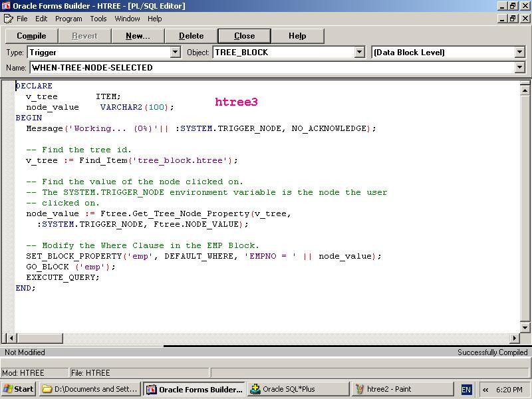This screenshot has height=399, width=532.
Task: Open the editor Help button
Action: coord(297,36)
